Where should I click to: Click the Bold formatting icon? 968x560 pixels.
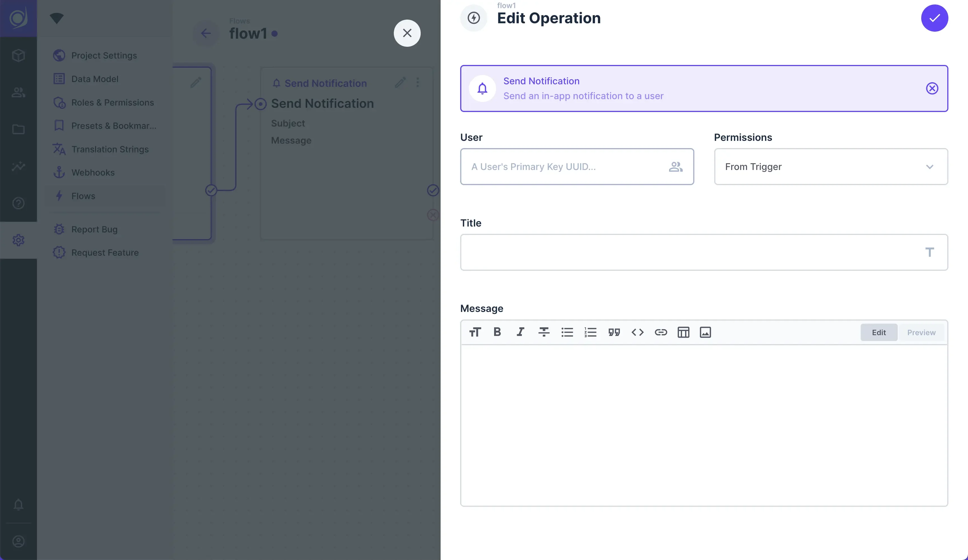coord(497,332)
